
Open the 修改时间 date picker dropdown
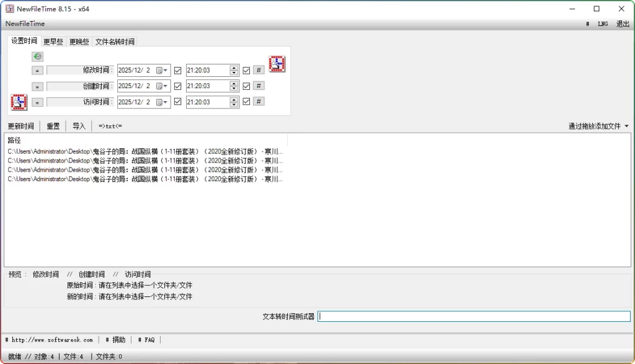coord(164,69)
